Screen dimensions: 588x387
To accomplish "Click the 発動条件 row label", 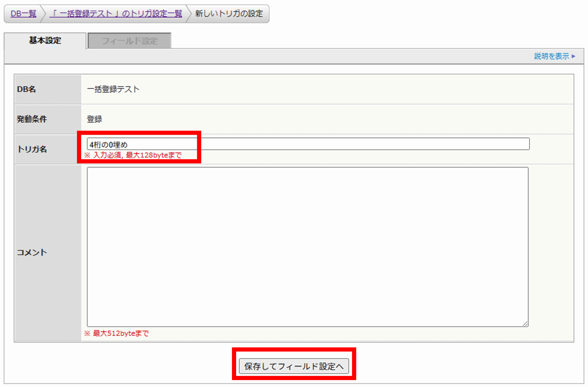I will click(x=32, y=119).
